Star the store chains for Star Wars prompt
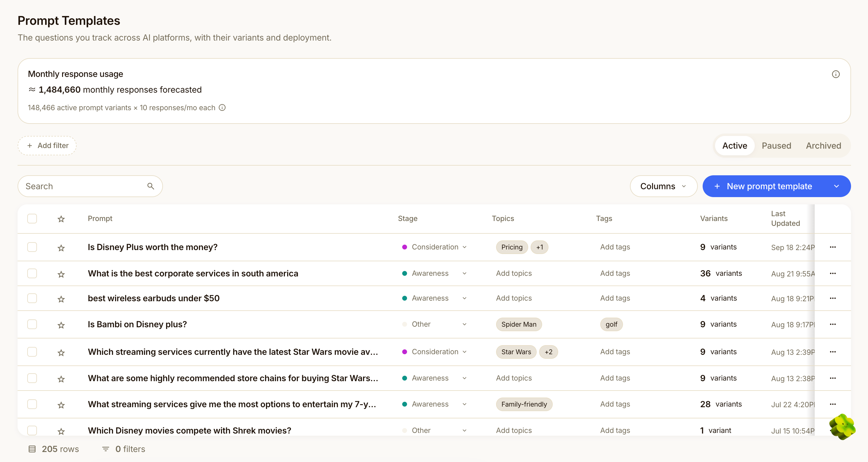 click(61, 379)
